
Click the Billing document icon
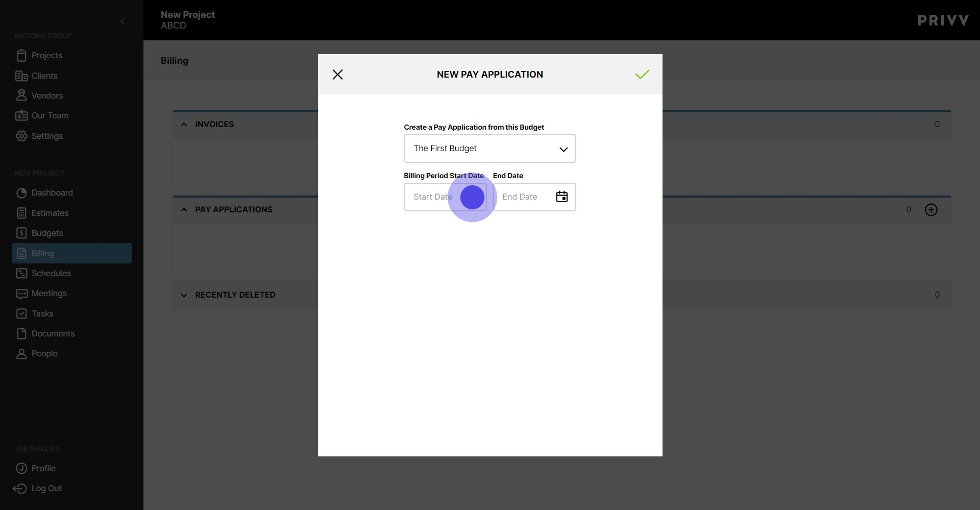pyautogui.click(x=21, y=253)
